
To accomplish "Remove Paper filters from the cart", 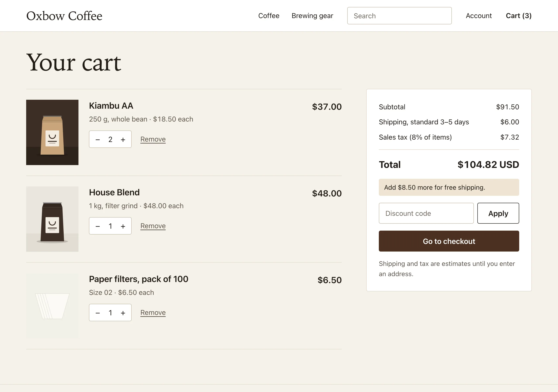I will point(153,313).
